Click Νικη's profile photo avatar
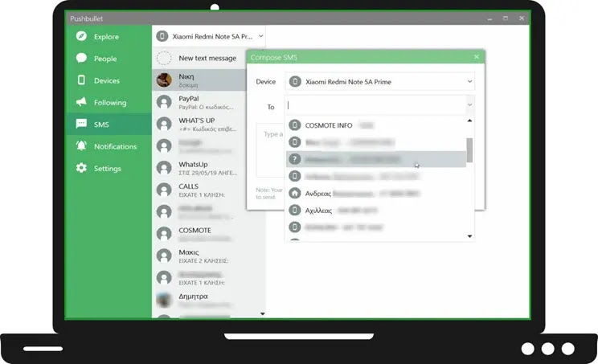 tap(165, 80)
